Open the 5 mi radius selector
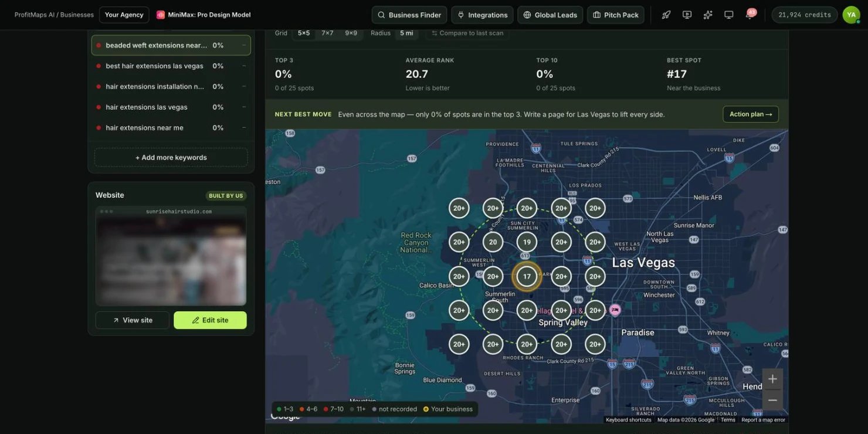868x434 pixels. click(x=406, y=33)
